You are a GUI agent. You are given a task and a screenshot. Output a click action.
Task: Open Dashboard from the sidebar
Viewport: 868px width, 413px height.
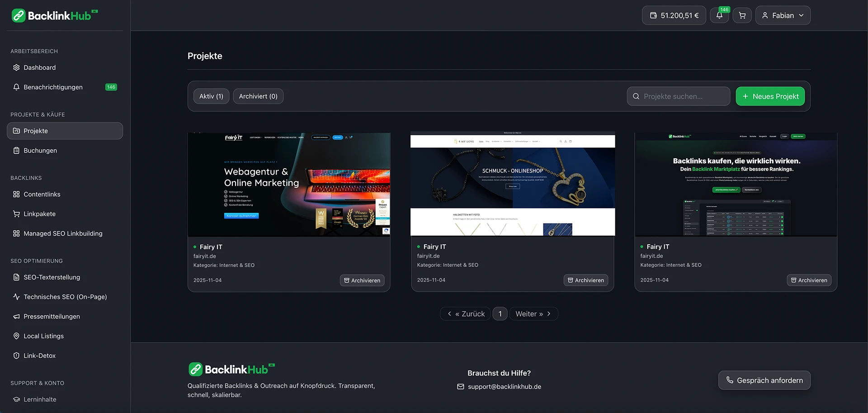(x=40, y=67)
